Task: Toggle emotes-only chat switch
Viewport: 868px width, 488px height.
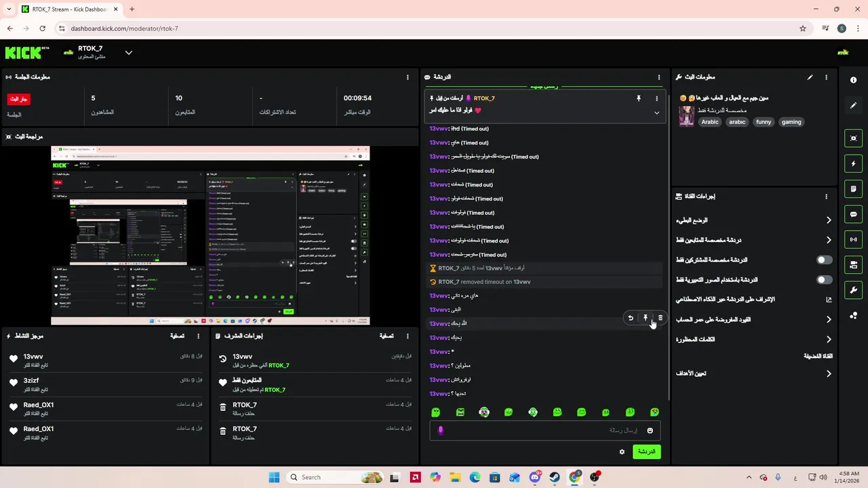Action: click(824, 280)
